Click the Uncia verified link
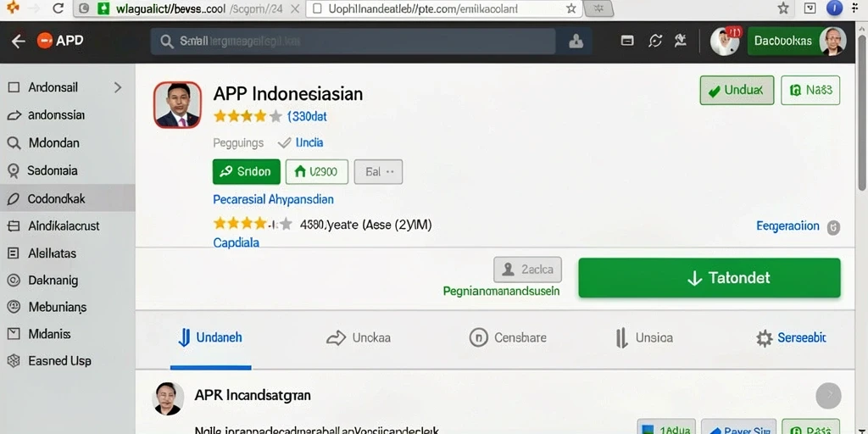This screenshot has height=434, width=868. click(x=309, y=142)
